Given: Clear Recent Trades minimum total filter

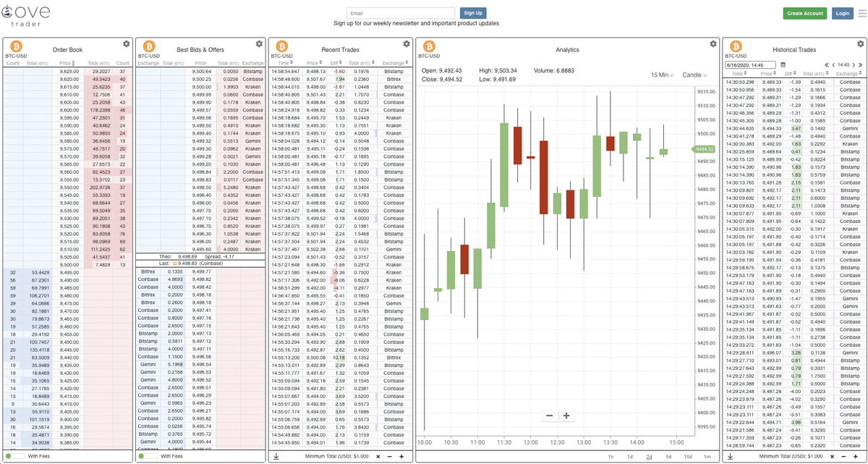Looking at the screenshot, I should (378, 457).
